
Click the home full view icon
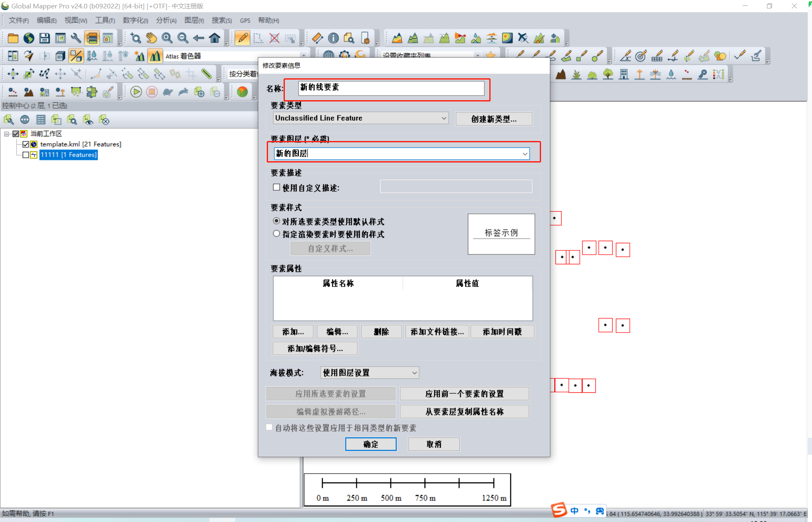pos(215,38)
